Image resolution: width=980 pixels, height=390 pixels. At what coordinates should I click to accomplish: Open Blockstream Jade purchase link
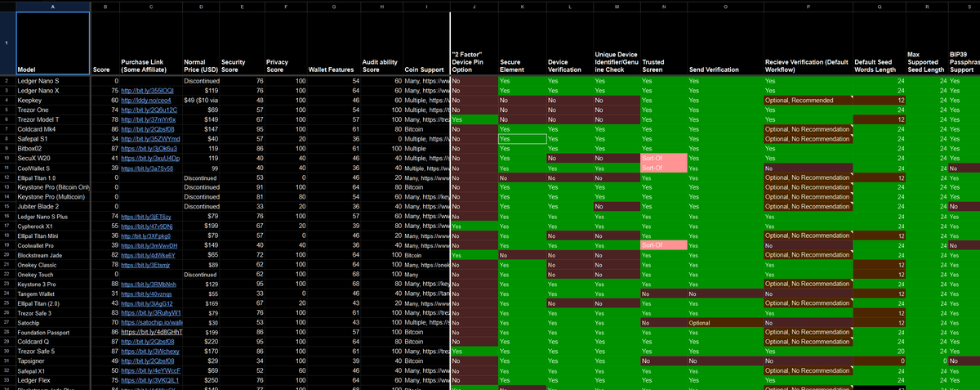click(149, 255)
